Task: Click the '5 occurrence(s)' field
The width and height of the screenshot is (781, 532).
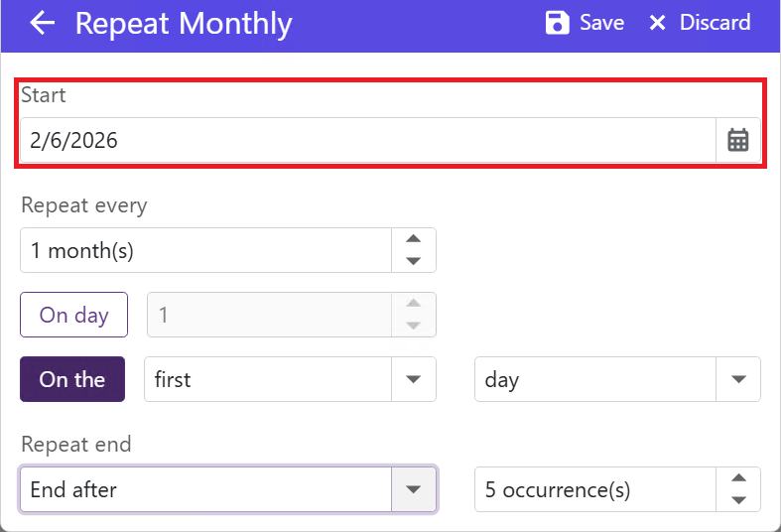Action: [x=595, y=489]
